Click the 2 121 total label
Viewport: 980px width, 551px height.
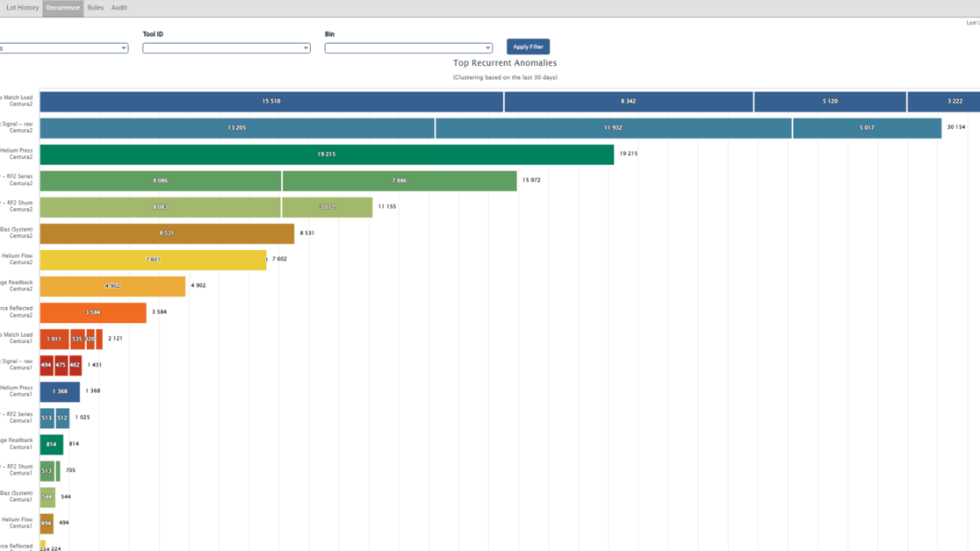[x=116, y=339]
